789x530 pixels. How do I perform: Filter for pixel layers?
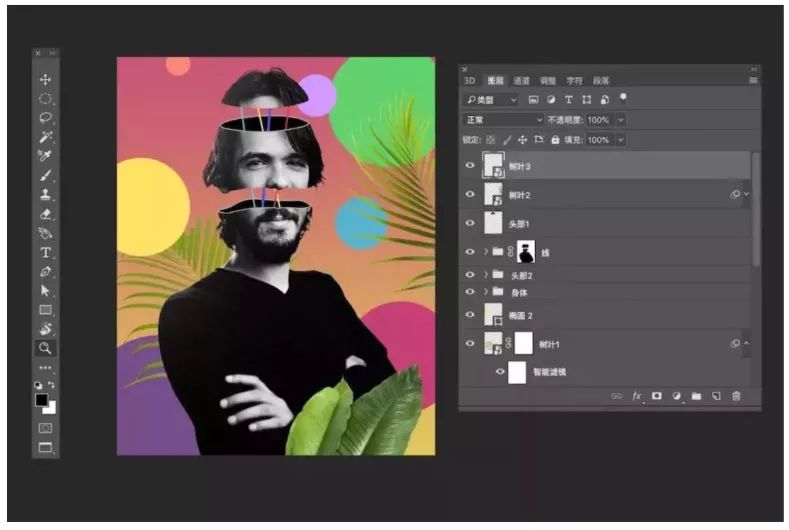pos(533,100)
